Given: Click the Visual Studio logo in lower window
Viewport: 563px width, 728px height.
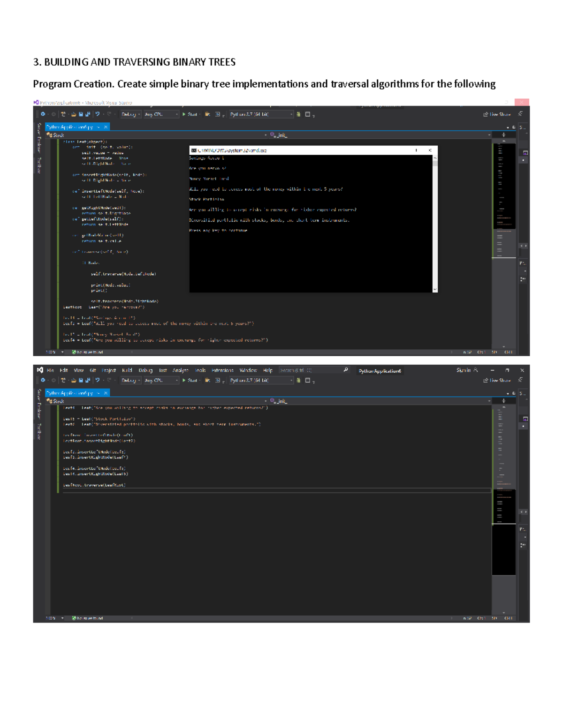Looking at the screenshot, I should pyautogui.click(x=40, y=370).
